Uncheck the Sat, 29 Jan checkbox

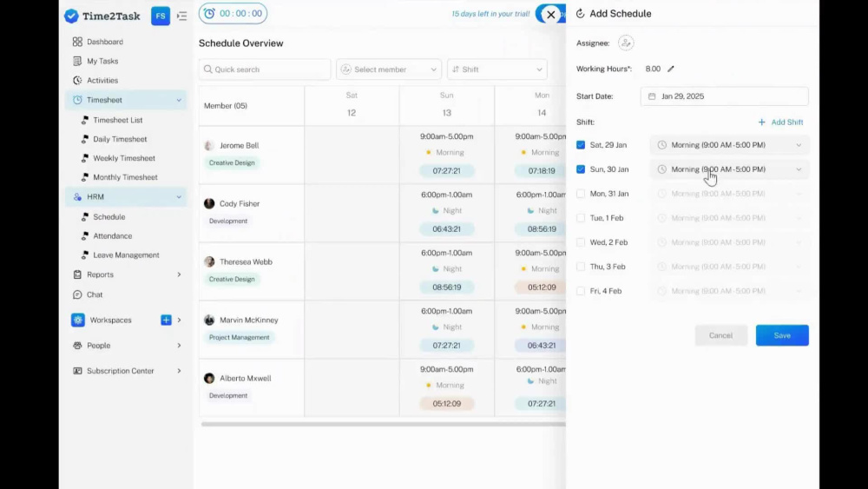581,145
